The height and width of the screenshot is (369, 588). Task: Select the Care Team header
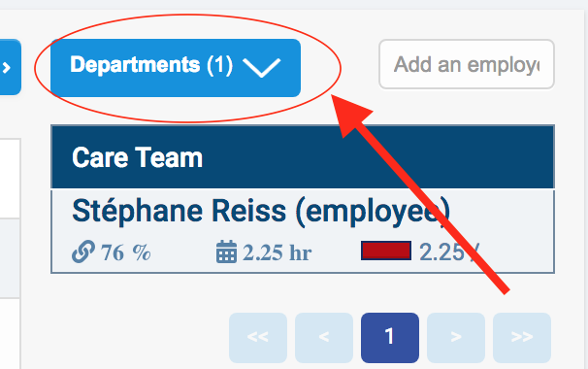click(x=303, y=157)
